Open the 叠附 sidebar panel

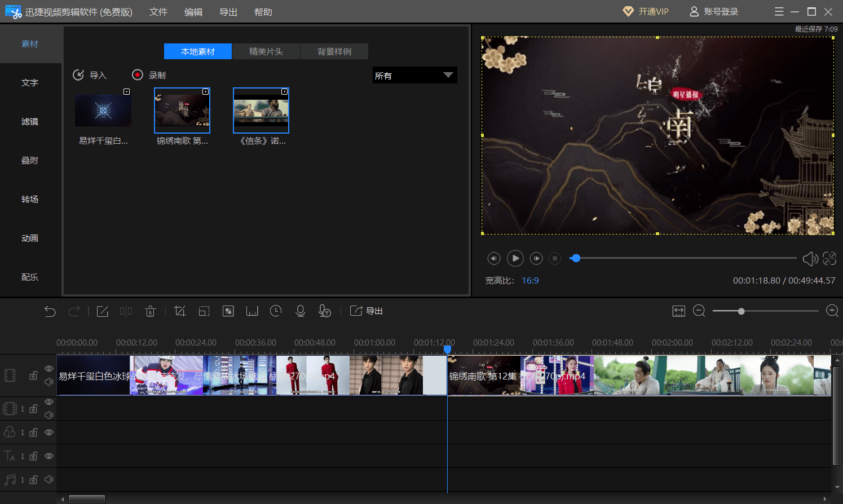click(30, 161)
